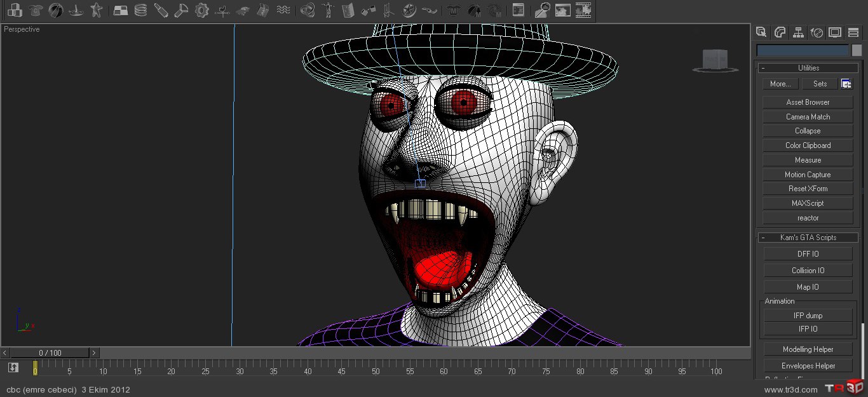Open the reactor utility
Viewport: 868px width, 397px height.
[808, 218]
